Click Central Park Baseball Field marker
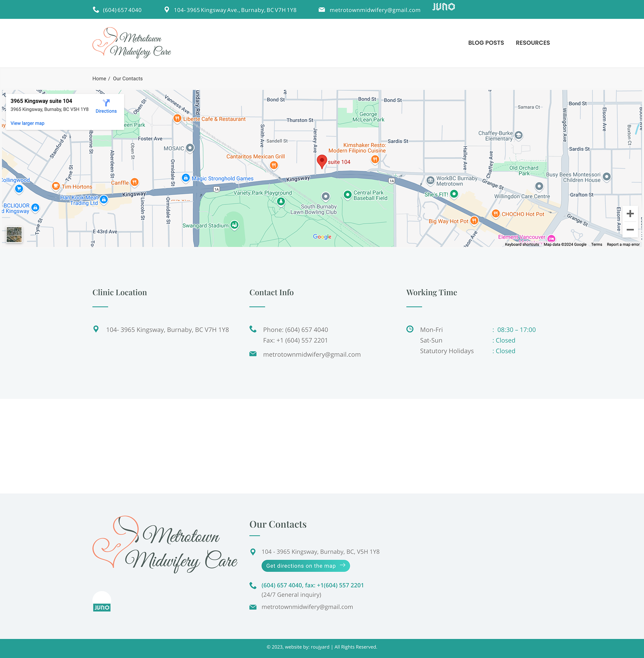 click(x=347, y=195)
